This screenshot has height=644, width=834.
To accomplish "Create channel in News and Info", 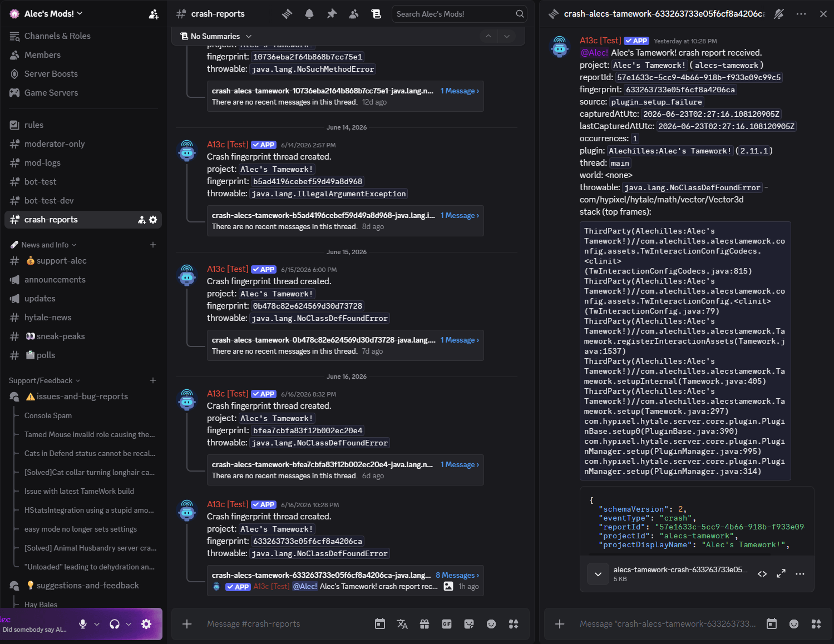I will pyautogui.click(x=153, y=245).
